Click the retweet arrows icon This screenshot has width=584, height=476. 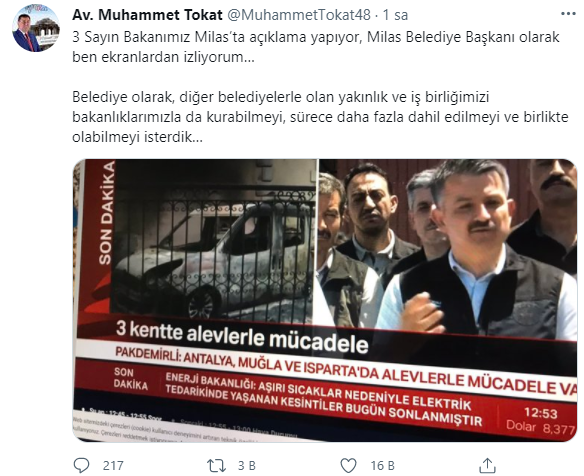coord(216,466)
